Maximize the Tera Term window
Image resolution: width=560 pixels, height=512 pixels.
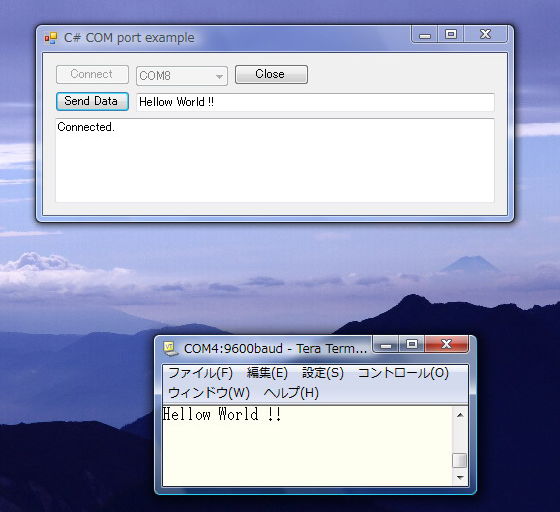click(x=412, y=345)
